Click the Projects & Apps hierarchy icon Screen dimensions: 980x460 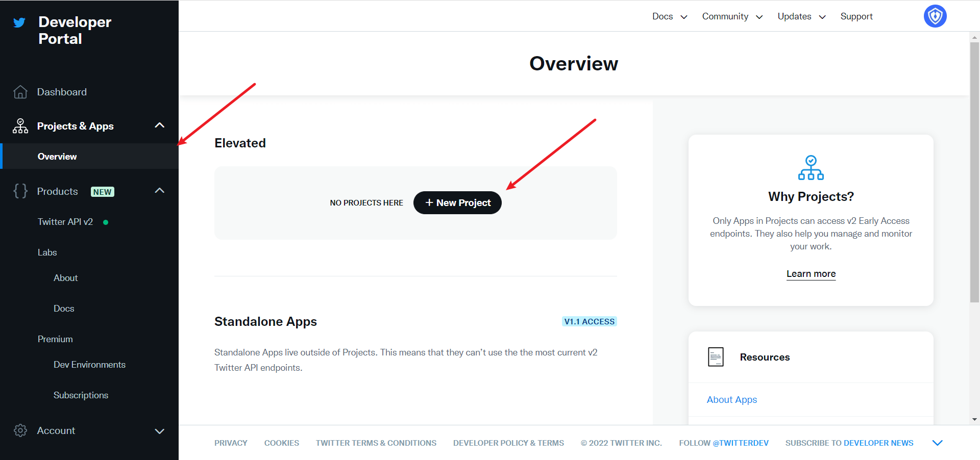(x=20, y=126)
